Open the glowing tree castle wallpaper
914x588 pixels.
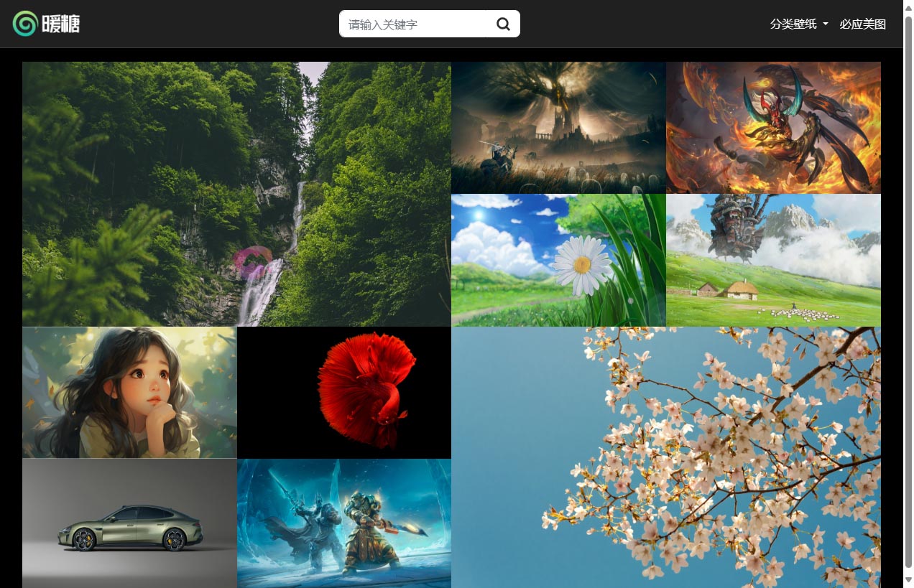tap(558, 127)
